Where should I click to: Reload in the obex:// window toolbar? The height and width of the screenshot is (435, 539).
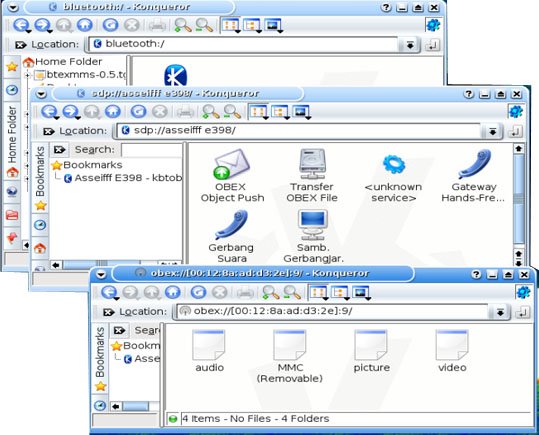point(198,292)
